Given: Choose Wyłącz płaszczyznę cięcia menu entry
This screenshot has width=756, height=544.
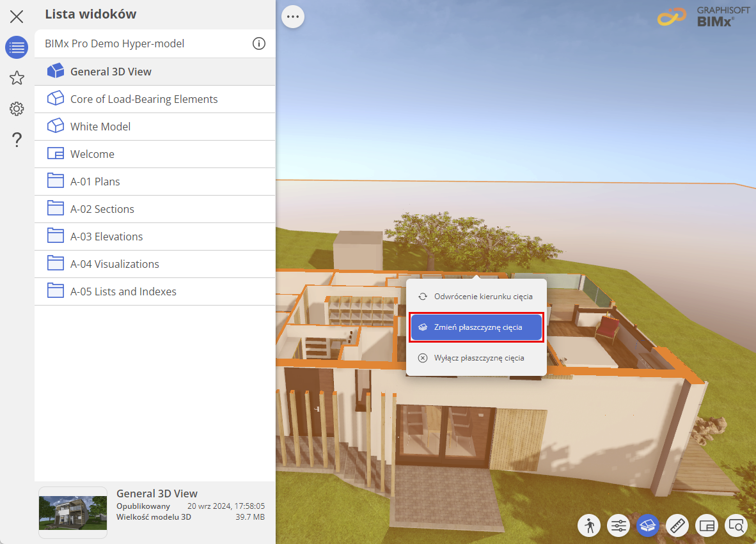Looking at the screenshot, I should [x=476, y=358].
